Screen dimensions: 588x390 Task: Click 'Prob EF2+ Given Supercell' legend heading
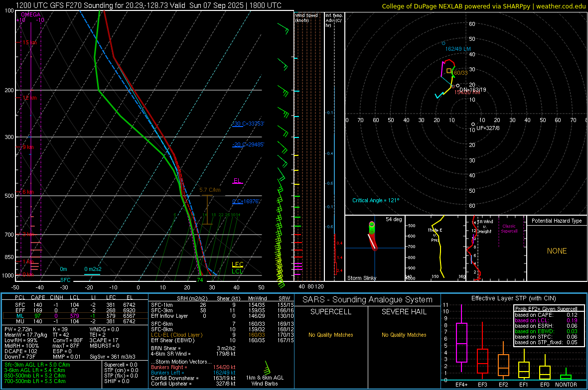pos(546,309)
